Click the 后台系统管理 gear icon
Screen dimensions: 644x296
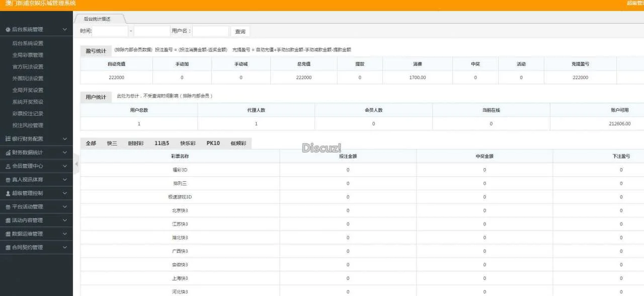point(8,30)
